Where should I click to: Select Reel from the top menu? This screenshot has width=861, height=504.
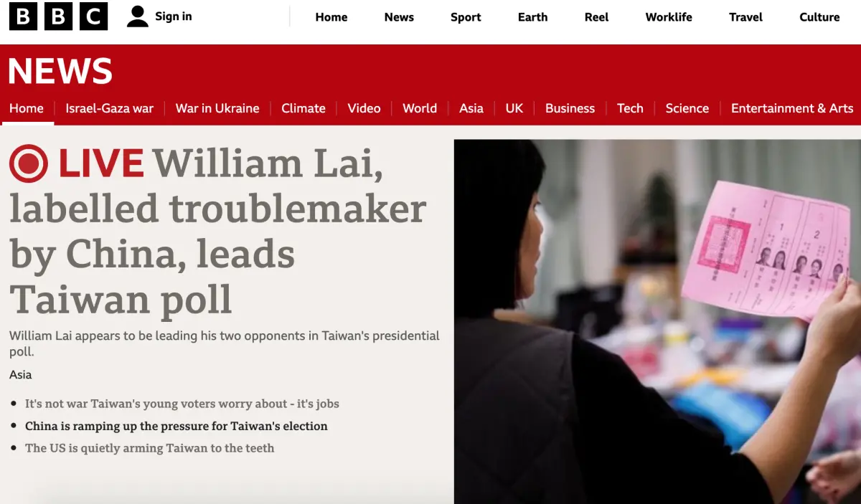pos(596,17)
